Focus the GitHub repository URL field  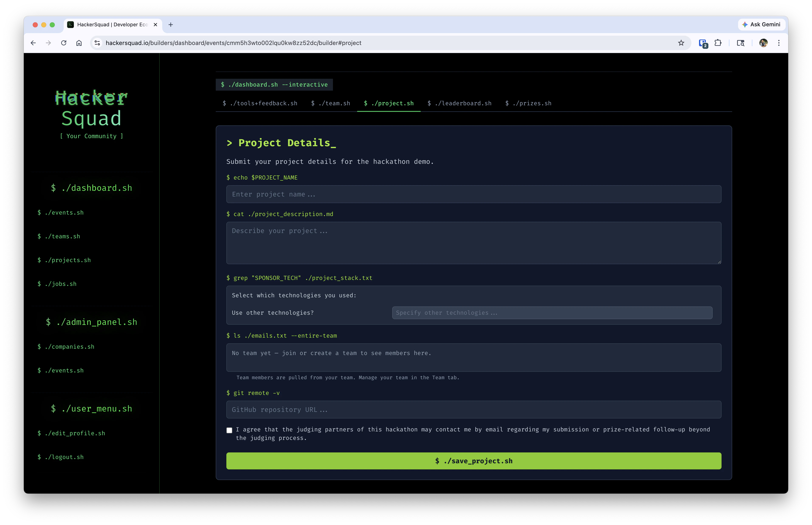tap(474, 410)
